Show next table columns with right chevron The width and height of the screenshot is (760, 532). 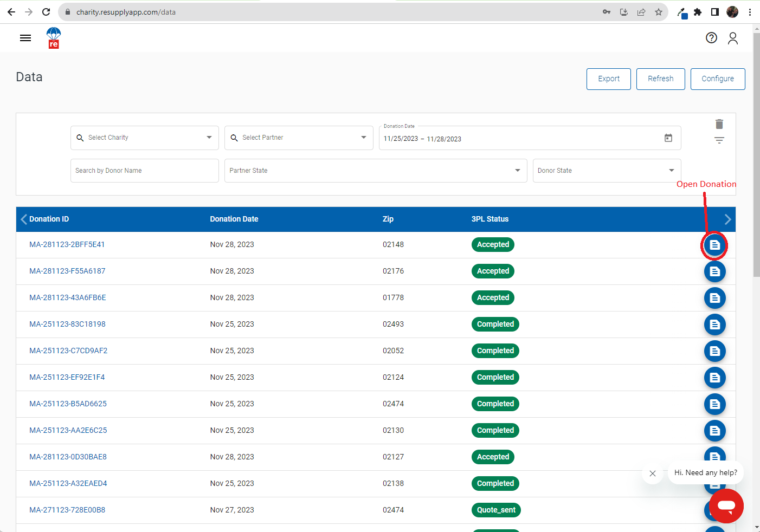[x=728, y=219]
